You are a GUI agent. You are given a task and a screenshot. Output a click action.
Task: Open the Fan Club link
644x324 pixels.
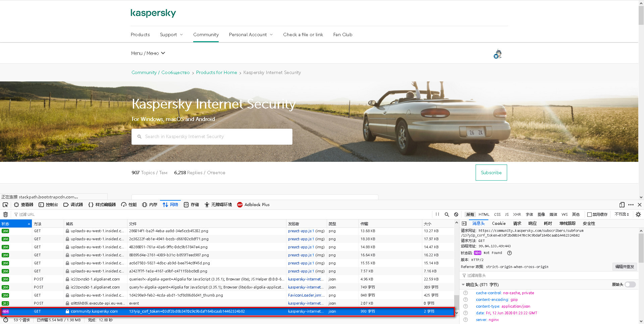point(343,35)
